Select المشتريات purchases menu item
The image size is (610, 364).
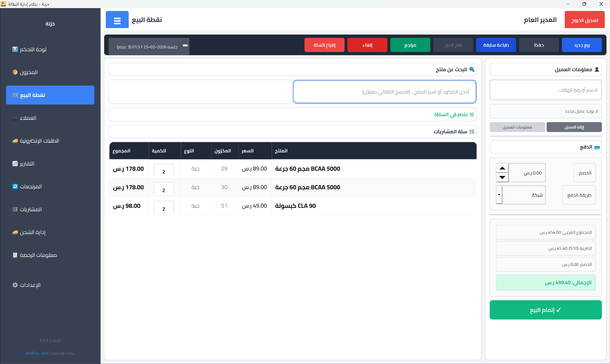click(31, 209)
